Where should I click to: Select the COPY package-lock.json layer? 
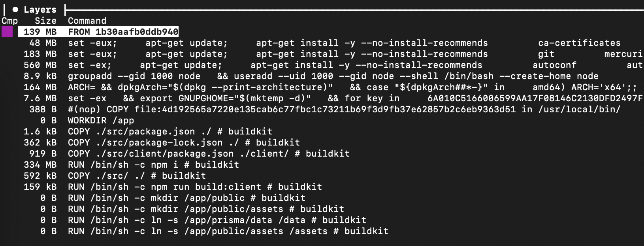click(x=184, y=142)
